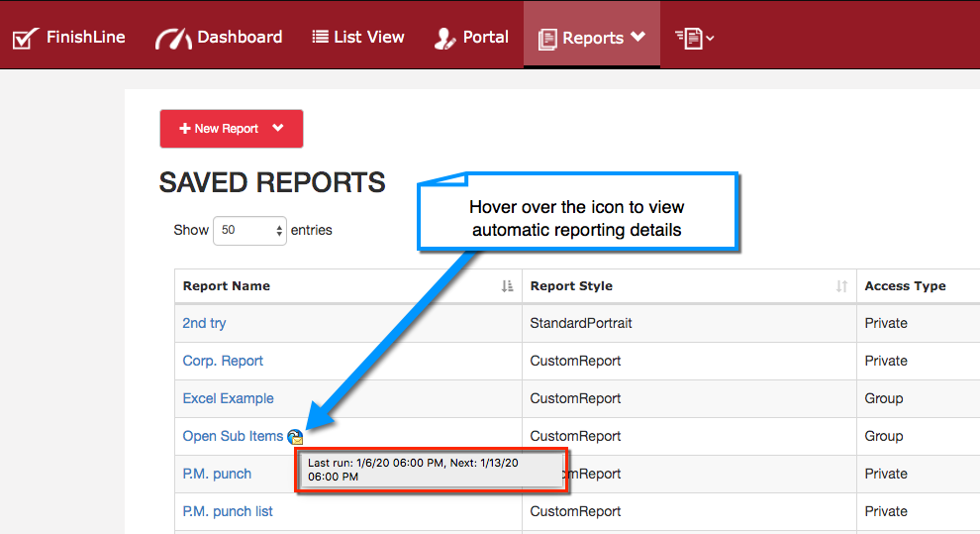Click the List View lines icon
The image size is (980, 534).
click(320, 38)
